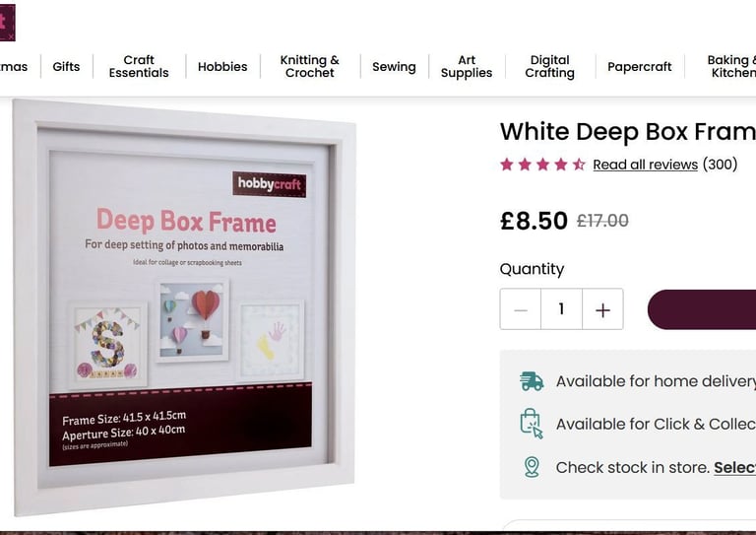756x535 pixels.
Task: Open the Digital Crafting menu
Action: pyautogui.click(x=549, y=67)
